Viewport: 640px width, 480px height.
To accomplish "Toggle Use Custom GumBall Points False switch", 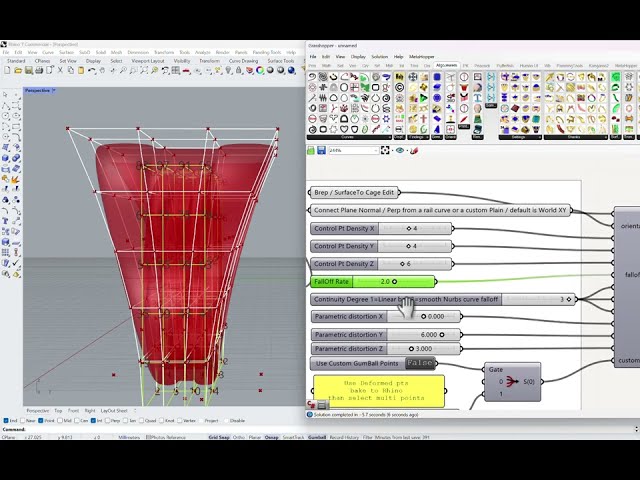I will tap(420, 363).
